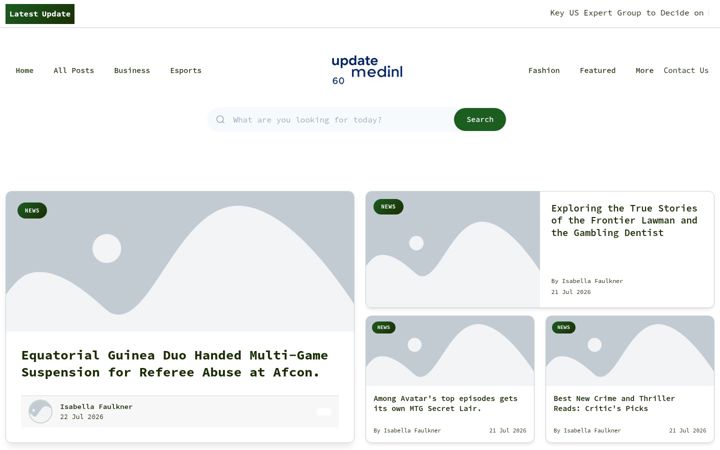Viewport: 720px width, 450px height.
Task: Open the Contact Us page
Action: click(686, 70)
